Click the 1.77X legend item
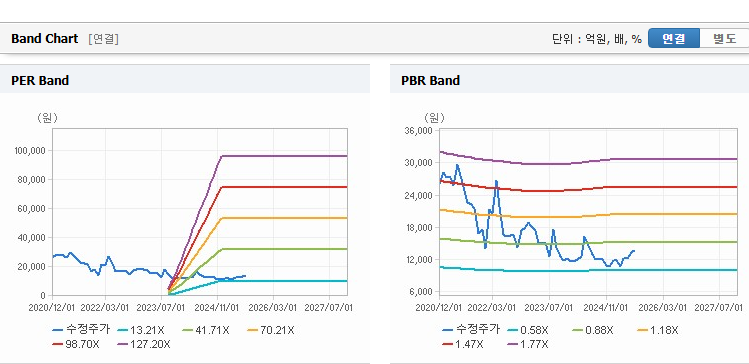 (528, 344)
